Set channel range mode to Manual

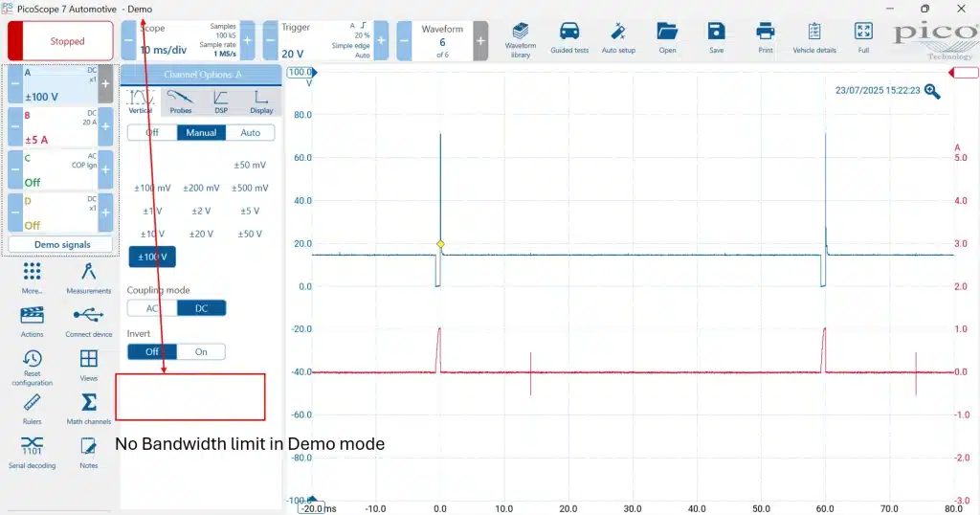[x=201, y=132]
